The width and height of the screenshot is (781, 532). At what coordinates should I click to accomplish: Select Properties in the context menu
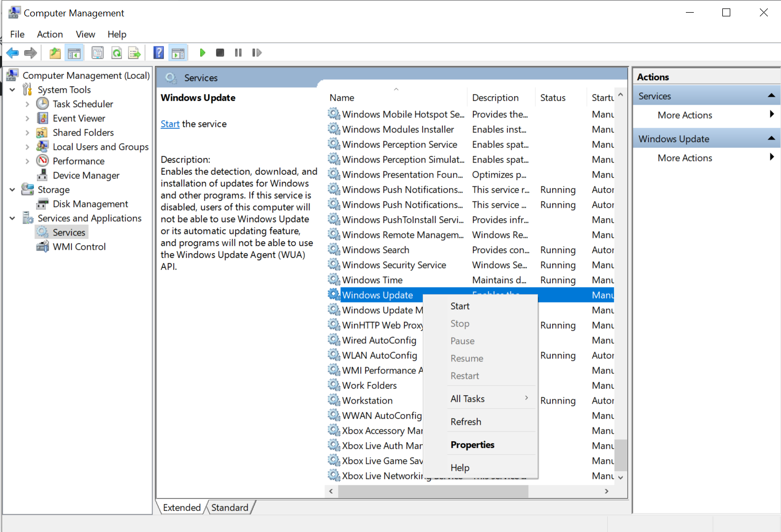click(472, 445)
